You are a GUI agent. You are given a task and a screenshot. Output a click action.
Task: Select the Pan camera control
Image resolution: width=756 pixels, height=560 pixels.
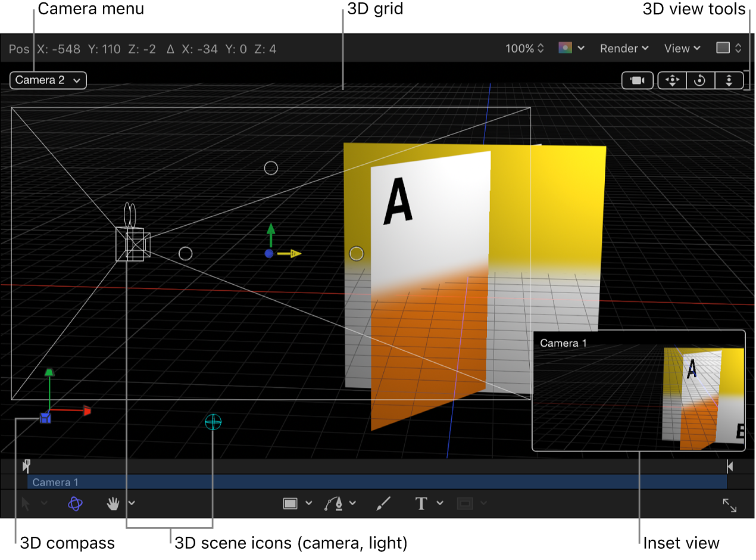click(671, 80)
